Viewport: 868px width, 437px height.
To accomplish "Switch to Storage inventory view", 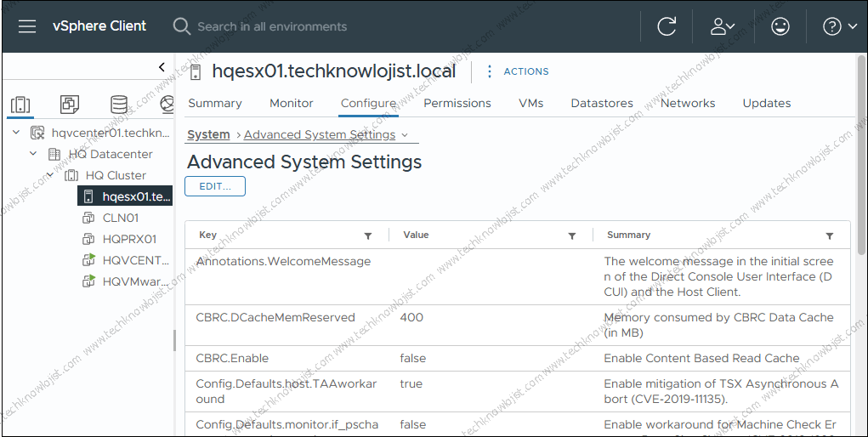I will (119, 105).
